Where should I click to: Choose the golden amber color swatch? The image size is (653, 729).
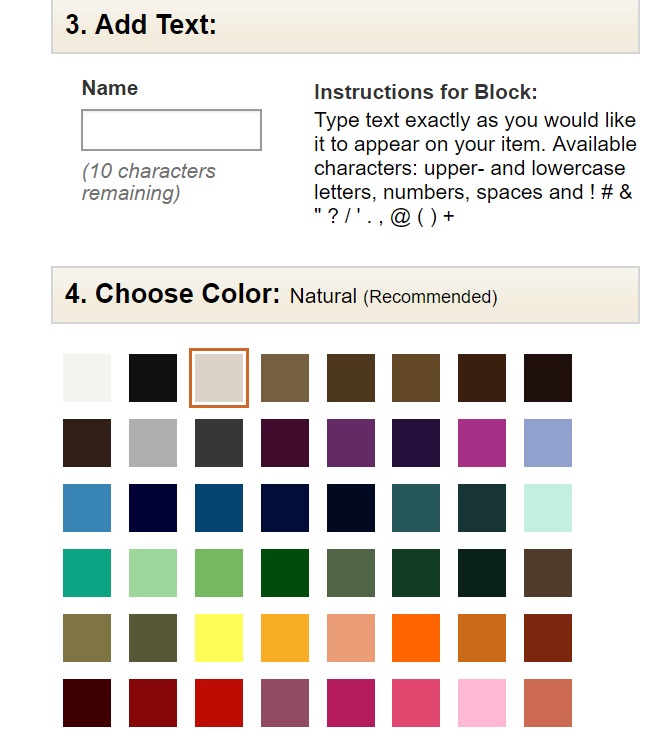(285, 638)
